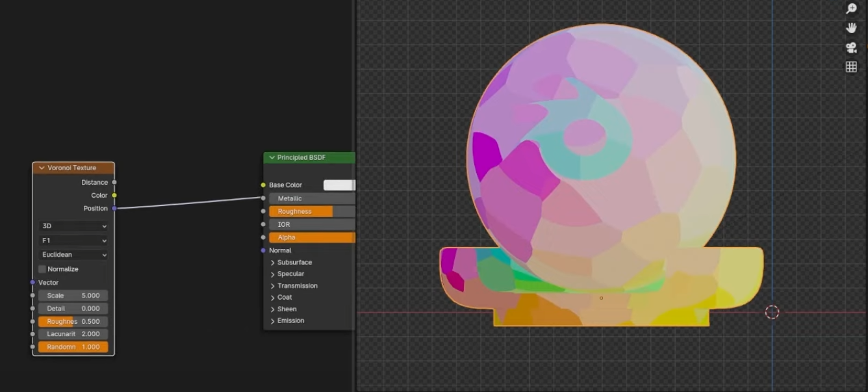The height and width of the screenshot is (392, 868).
Task: Toggle the Camera view icon
Action: [x=851, y=47]
